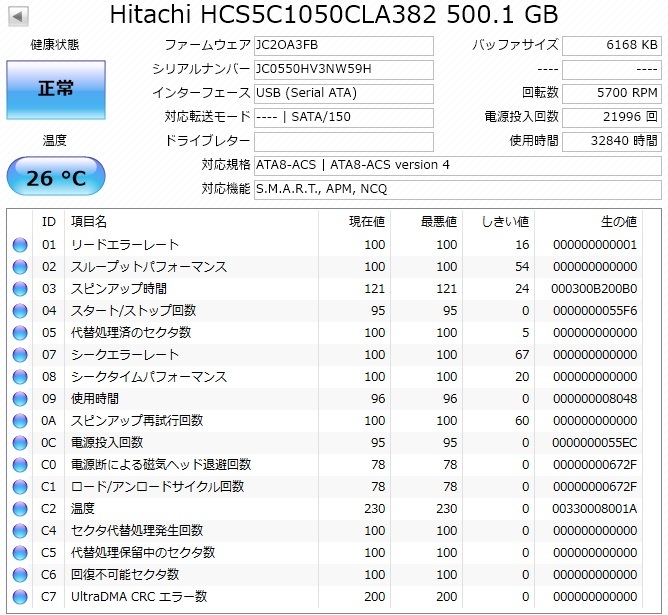Select the 回復不可能セクタ数 row
The image size is (668, 615).
click(327, 575)
